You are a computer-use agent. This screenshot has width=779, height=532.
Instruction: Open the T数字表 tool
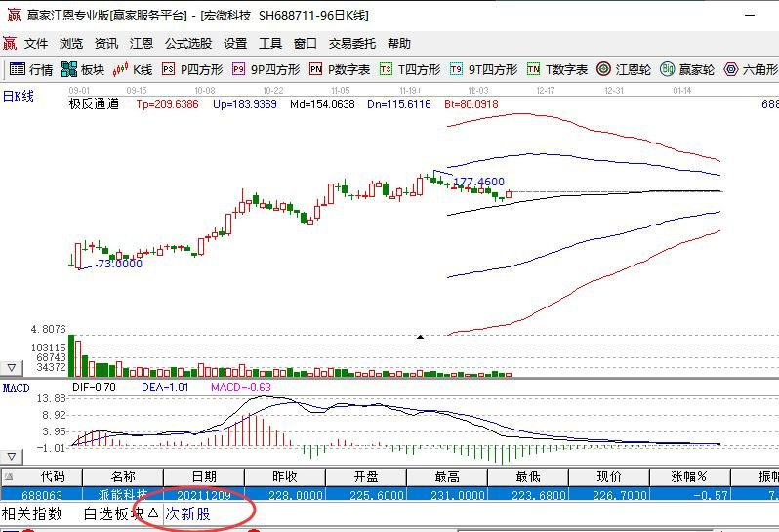pyautogui.click(x=557, y=69)
